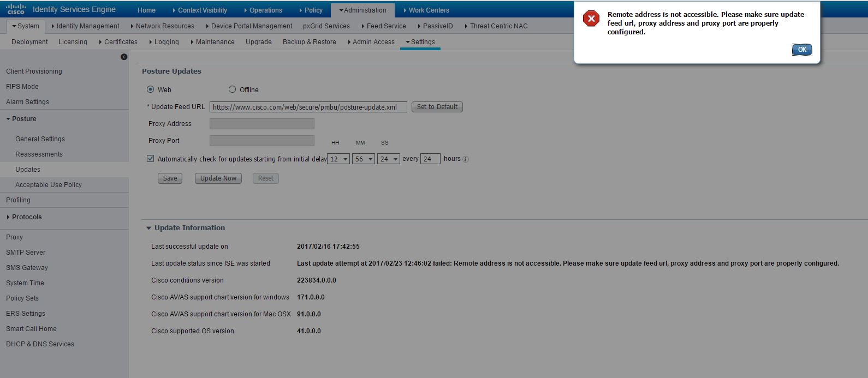Open Acceptable Use Policy
868x378 pixels.
[49, 185]
